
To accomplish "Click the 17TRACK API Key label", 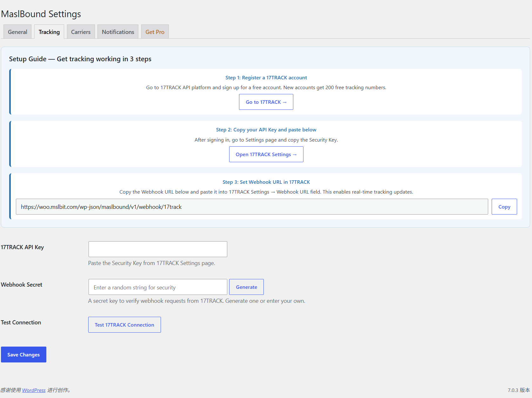I will pyautogui.click(x=22, y=247).
